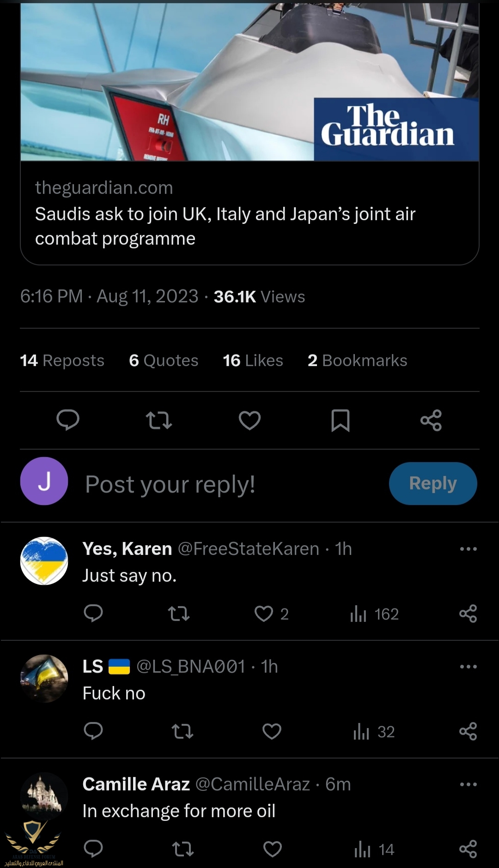
Task: Repost Yes, Karen's "Just say no" reply
Action: (179, 614)
